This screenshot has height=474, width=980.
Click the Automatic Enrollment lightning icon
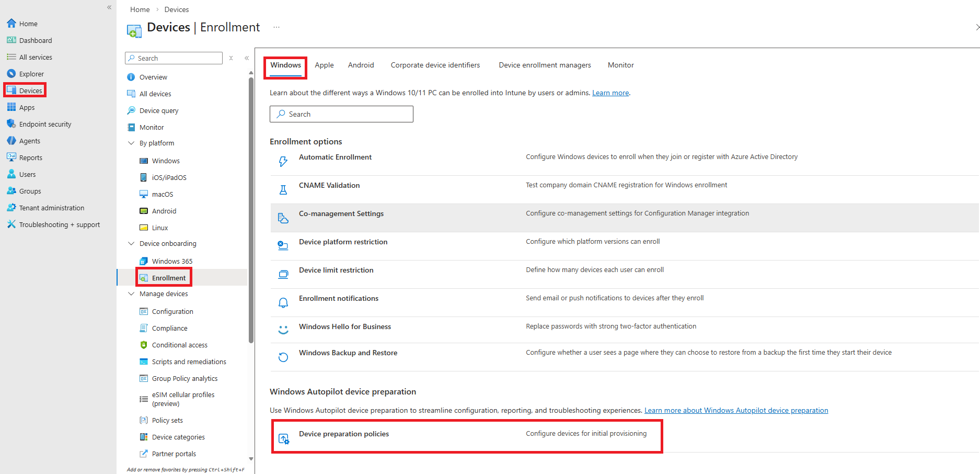(283, 162)
